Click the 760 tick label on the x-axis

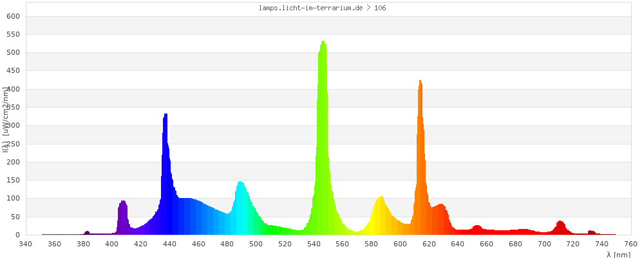(631, 244)
